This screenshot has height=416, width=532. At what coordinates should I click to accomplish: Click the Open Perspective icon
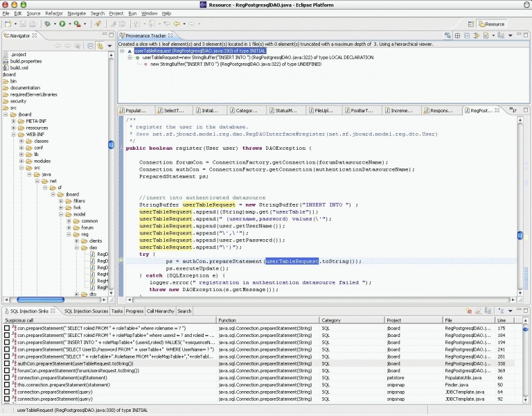471,24
